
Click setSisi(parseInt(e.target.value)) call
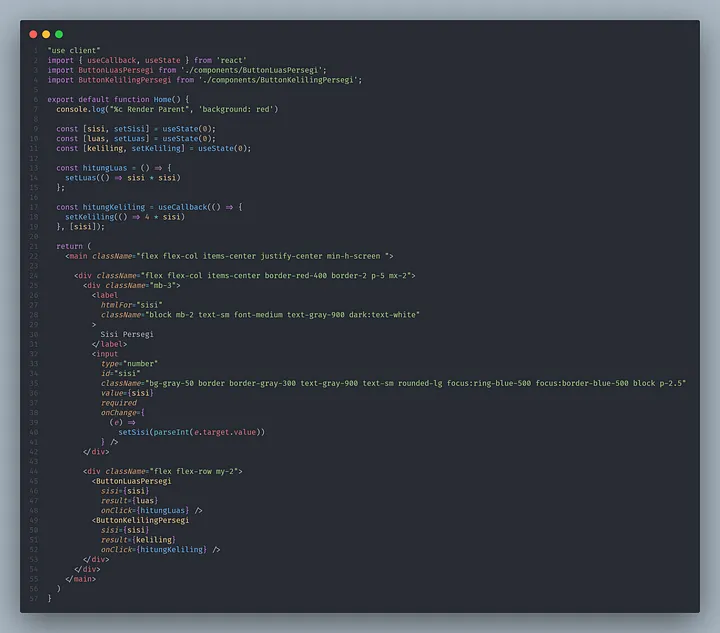tap(191, 432)
